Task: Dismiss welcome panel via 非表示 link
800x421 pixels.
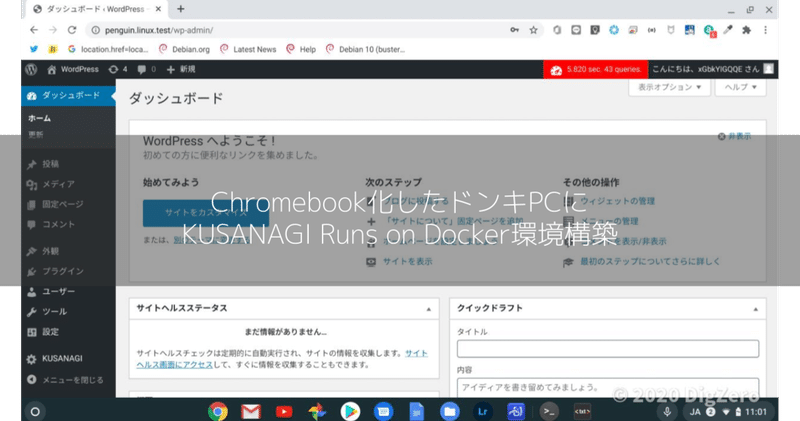Action: pos(734,136)
